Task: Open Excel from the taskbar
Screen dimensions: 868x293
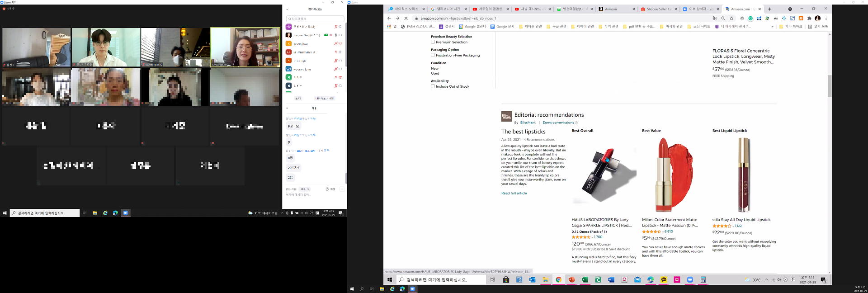Action: 585,280
